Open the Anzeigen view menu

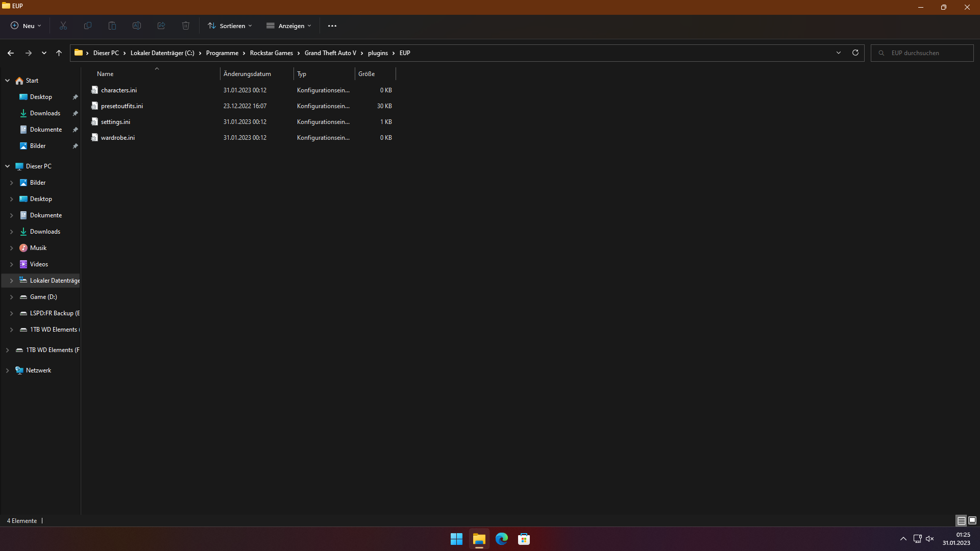coord(289,26)
